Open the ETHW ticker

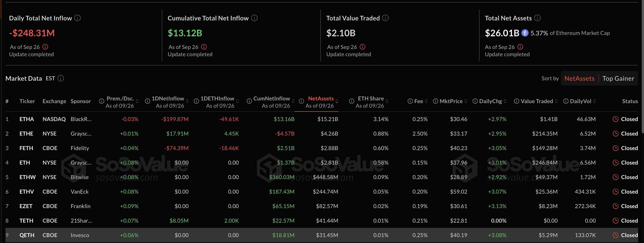click(28, 177)
